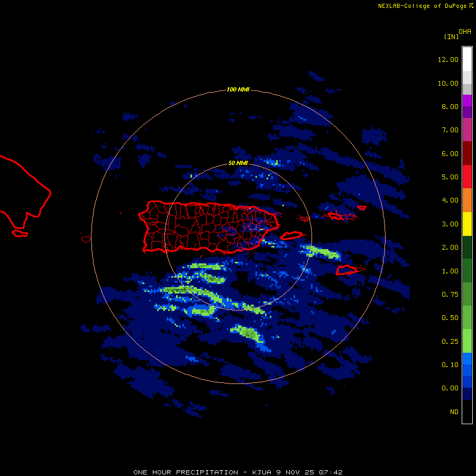Pick the pink swatch beside 7.00
Viewport: 476px width, 476px height.
467,130
